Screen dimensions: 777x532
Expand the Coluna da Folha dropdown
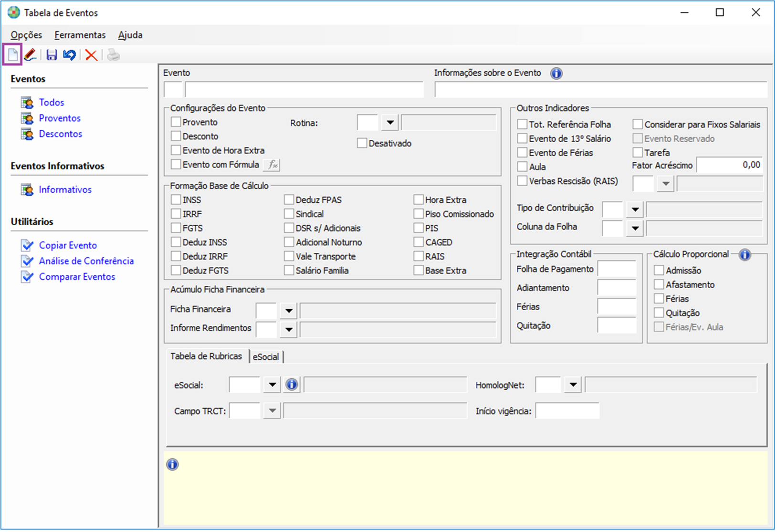(x=635, y=228)
